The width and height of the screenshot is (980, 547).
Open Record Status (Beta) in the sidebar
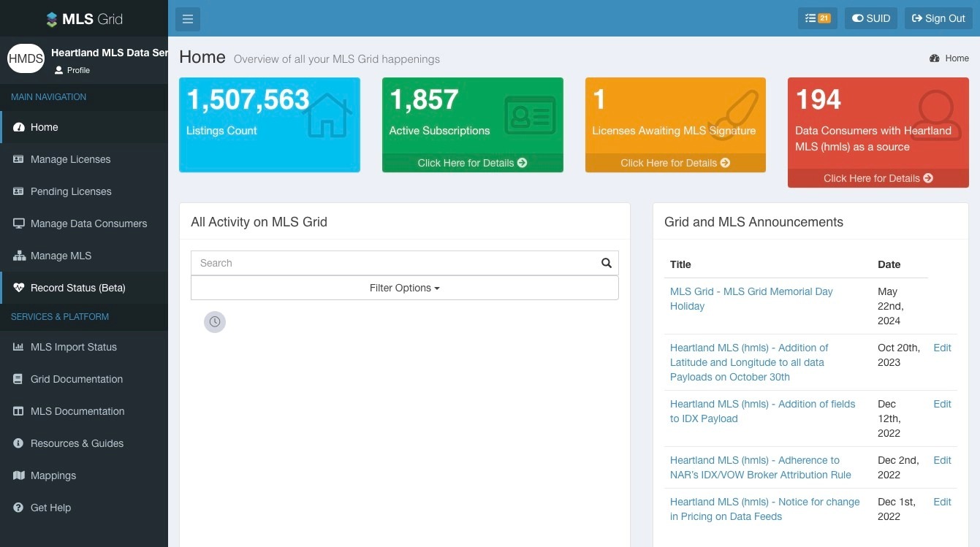tap(84, 288)
